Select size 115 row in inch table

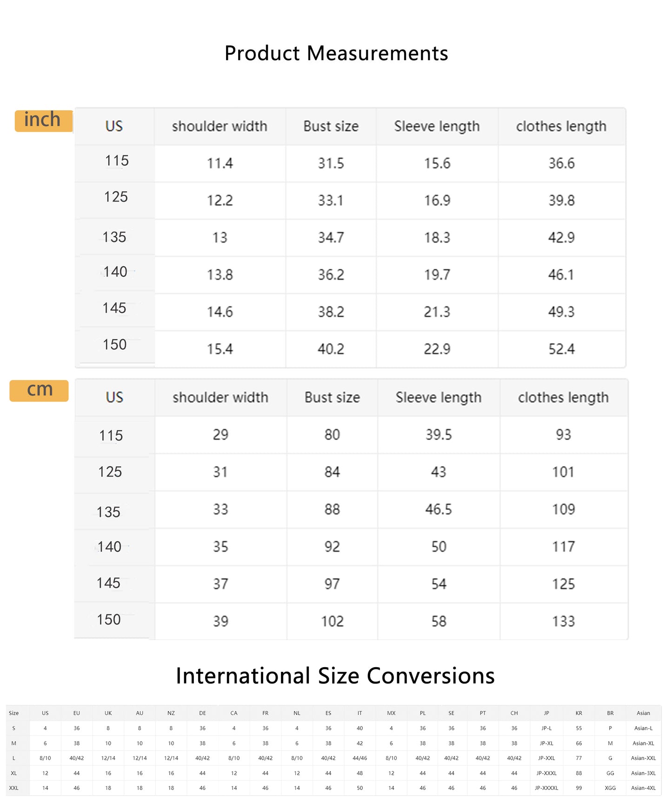coord(350,163)
